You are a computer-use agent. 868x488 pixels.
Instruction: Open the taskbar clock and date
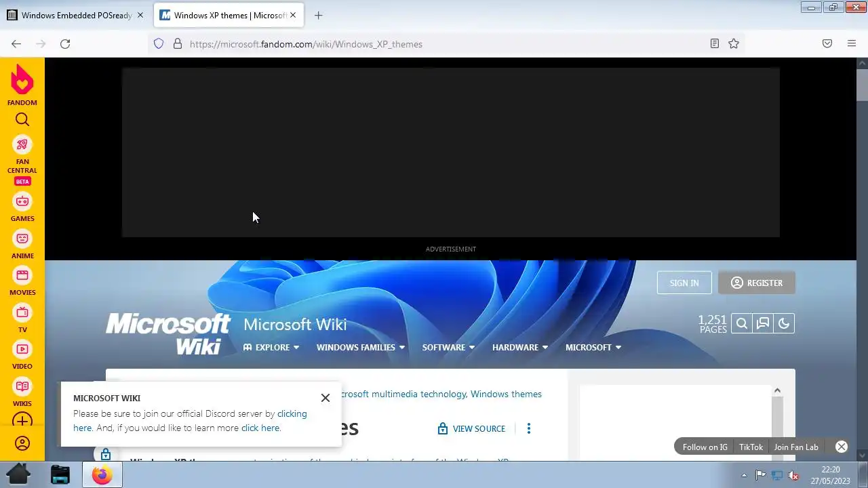(831, 474)
